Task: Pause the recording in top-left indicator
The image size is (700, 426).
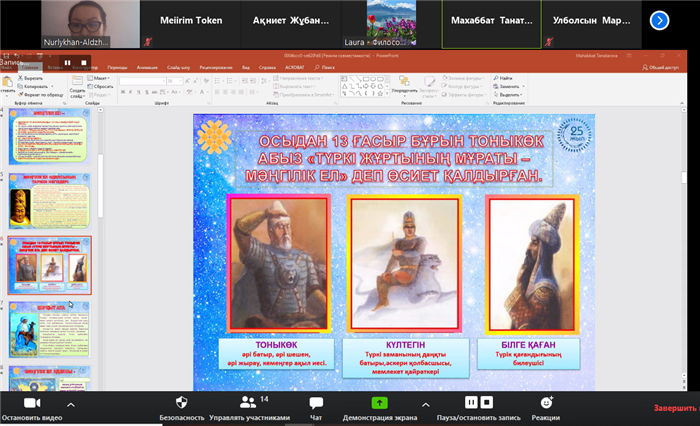Action: click(68, 62)
